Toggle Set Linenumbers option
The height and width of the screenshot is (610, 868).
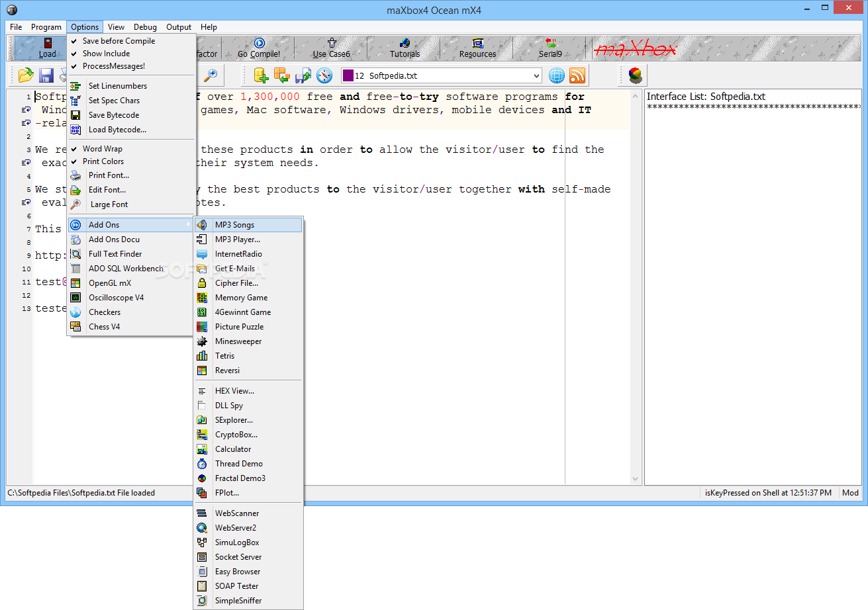pyautogui.click(x=131, y=86)
